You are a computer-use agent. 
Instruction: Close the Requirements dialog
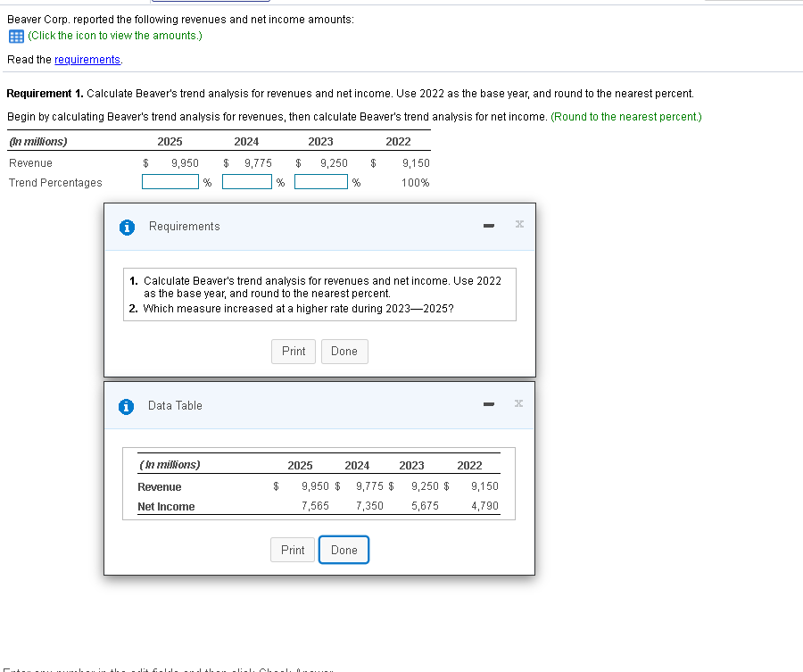tap(519, 224)
